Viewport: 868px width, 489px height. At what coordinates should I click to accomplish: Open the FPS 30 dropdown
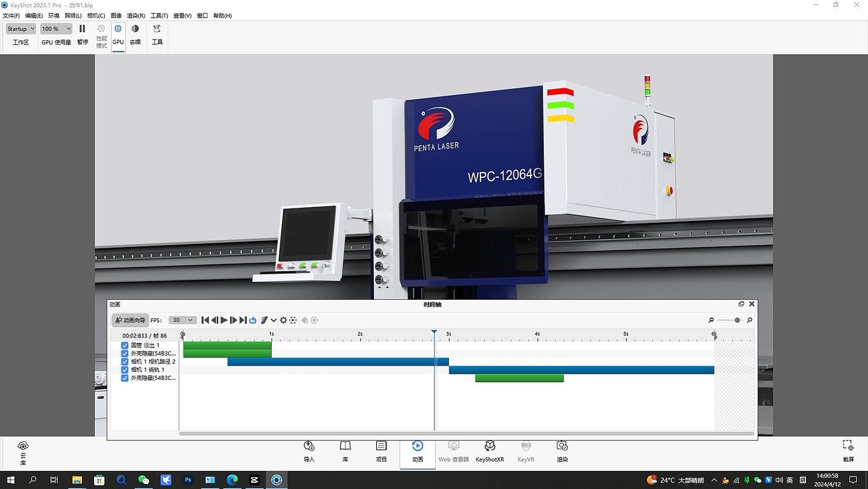point(182,320)
